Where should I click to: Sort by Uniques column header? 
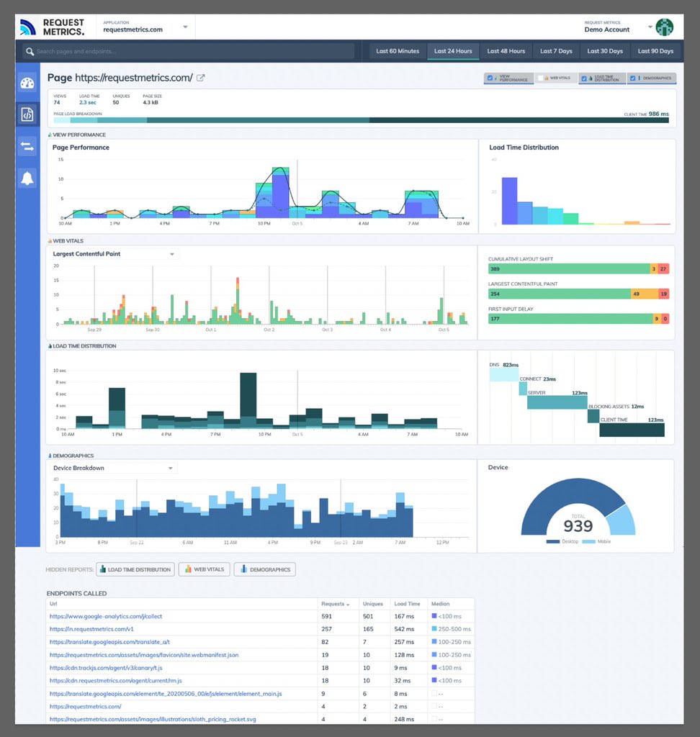coord(372,604)
